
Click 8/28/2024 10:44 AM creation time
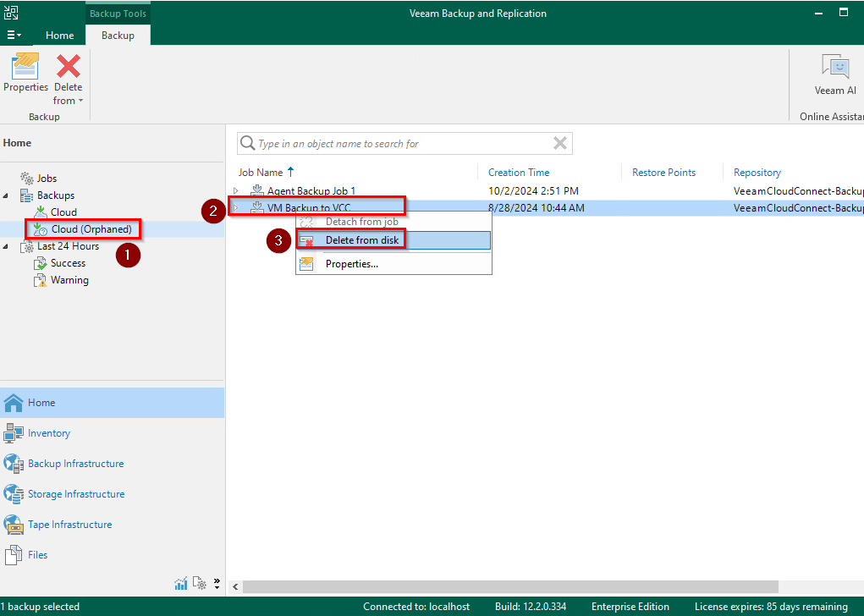click(537, 207)
